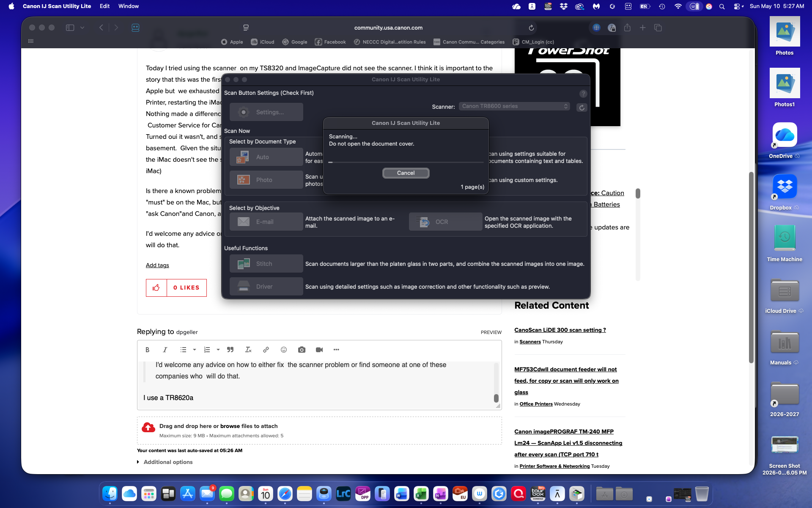Cancel the scan in progress
Screen dimensions: 812x508
pos(406,173)
